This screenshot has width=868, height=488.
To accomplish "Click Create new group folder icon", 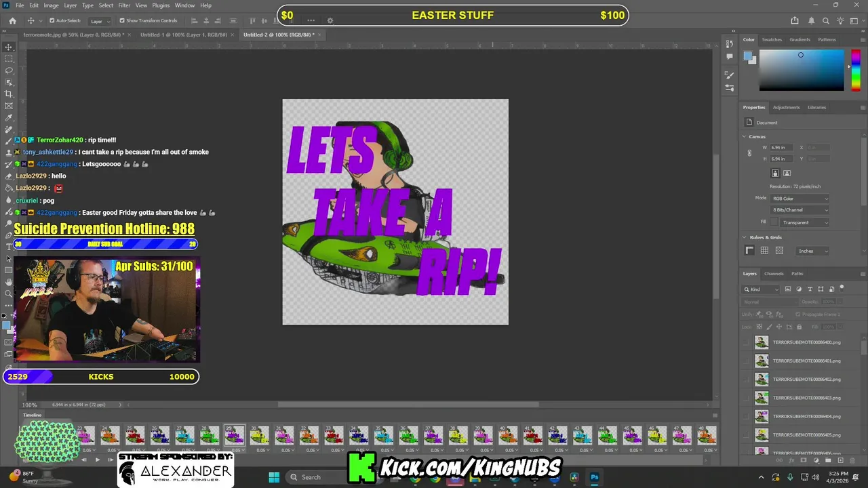I will [828, 461].
